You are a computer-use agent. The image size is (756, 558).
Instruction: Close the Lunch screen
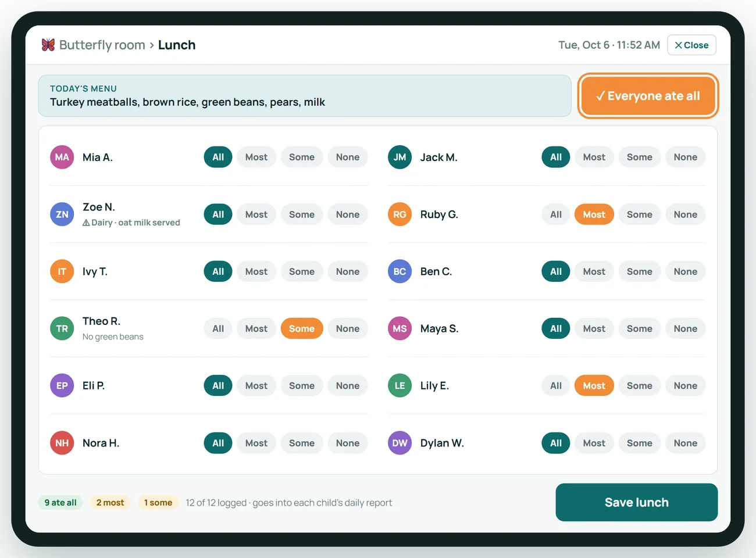coord(691,45)
